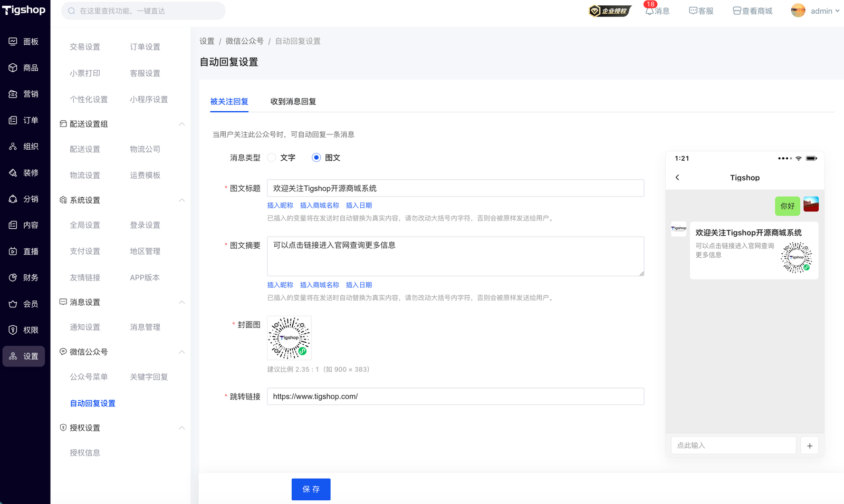Image resolution: width=844 pixels, height=504 pixels.
Task: Click 插入昵称 under 图文标题
Action: click(280, 206)
